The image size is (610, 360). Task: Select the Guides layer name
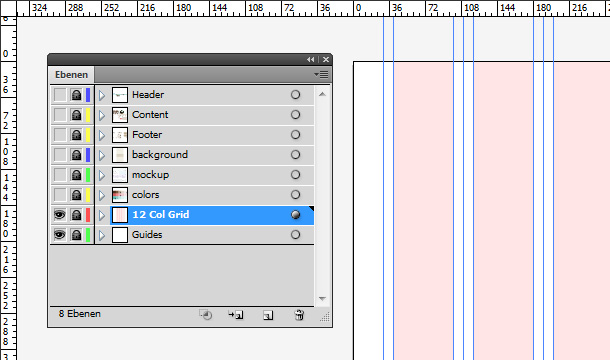pyautogui.click(x=147, y=235)
